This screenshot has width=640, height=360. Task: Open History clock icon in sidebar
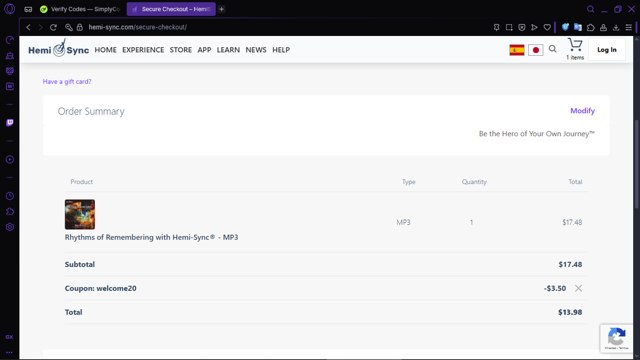point(10,196)
